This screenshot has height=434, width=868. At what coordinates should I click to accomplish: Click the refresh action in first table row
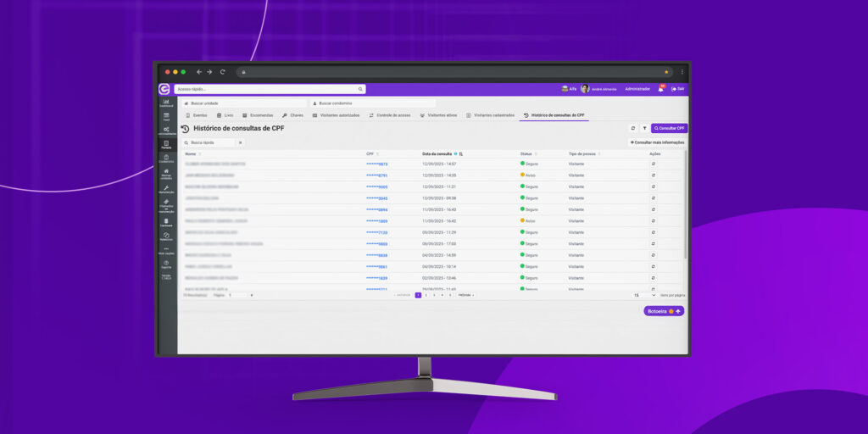tap(654, 164)
